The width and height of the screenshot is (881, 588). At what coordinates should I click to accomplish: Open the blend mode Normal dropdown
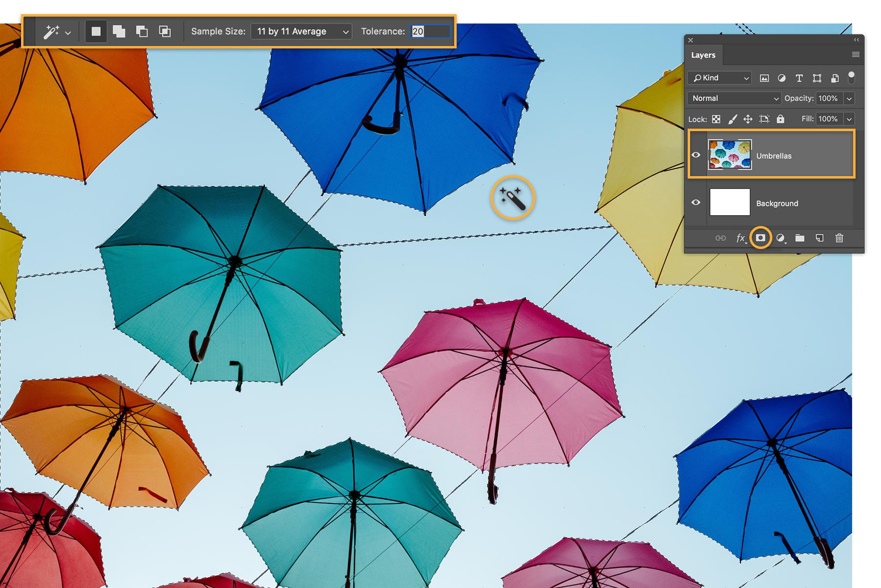point(733,98)
